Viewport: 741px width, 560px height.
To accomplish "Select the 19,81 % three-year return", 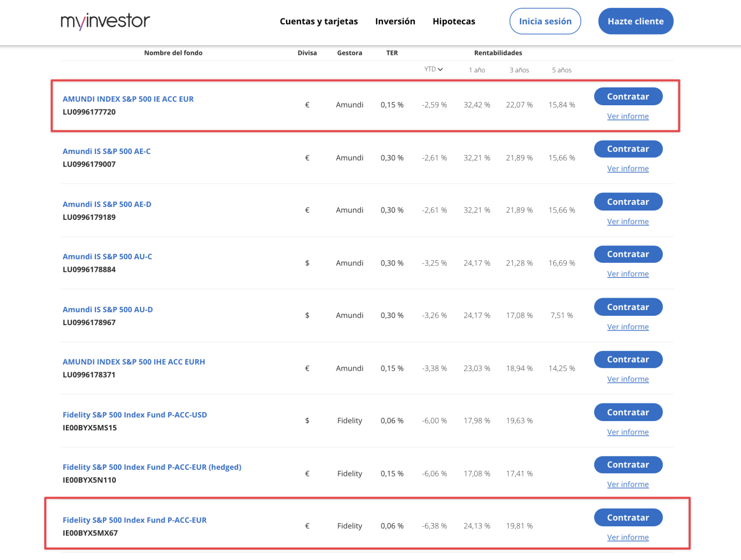I will coord(519,526).
